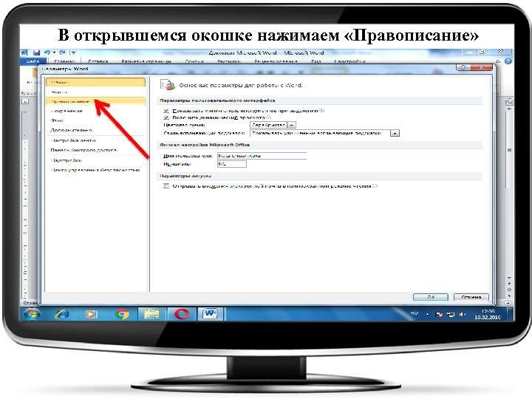This screenshot has height=399, width=532.
Task: Click the zoom in plus icon in Word status bar
Action: coord(508,303)
